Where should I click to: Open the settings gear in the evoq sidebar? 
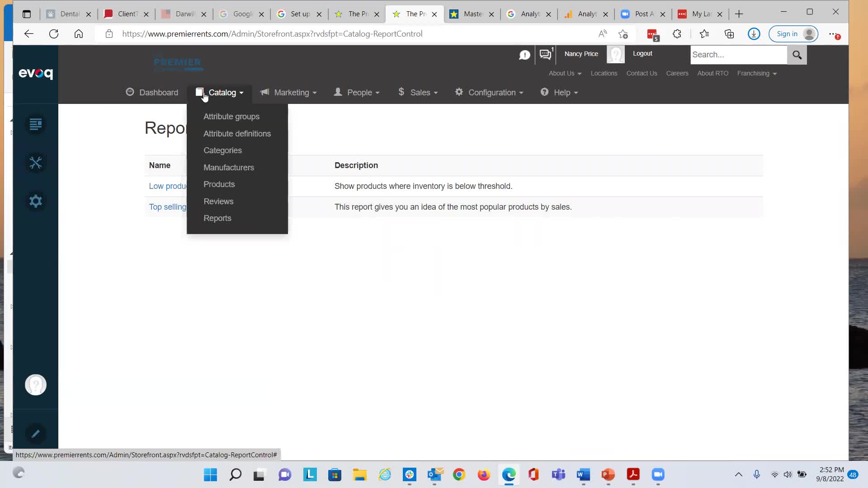coord(36,201)
